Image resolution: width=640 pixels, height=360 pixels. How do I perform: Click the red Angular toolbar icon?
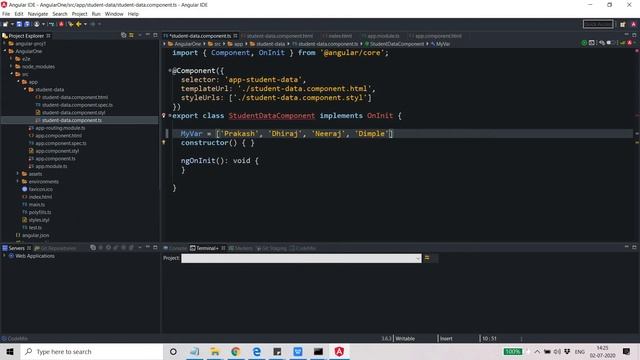click(61, 24)
